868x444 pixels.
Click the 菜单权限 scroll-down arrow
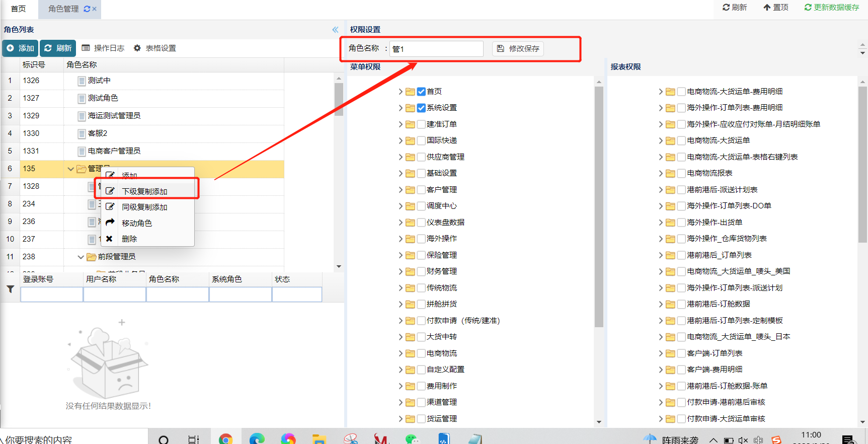(x=599, y=422)
